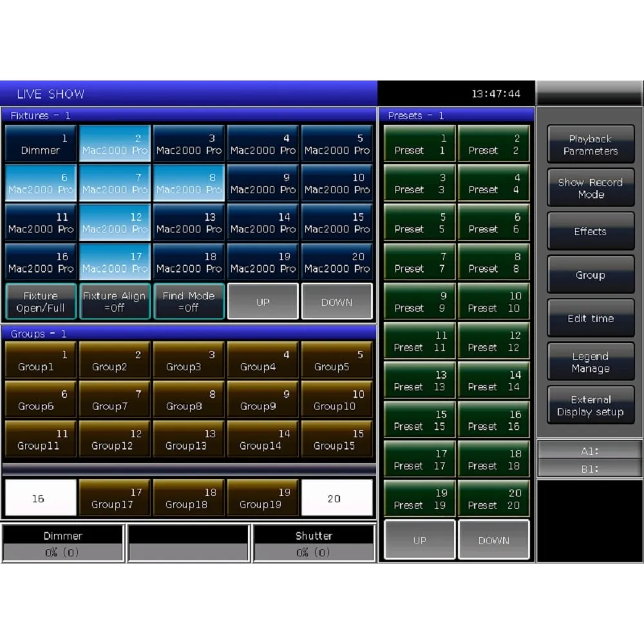Recall Preset 13
This screenshot has height=644, width=644.
(420, 381)
